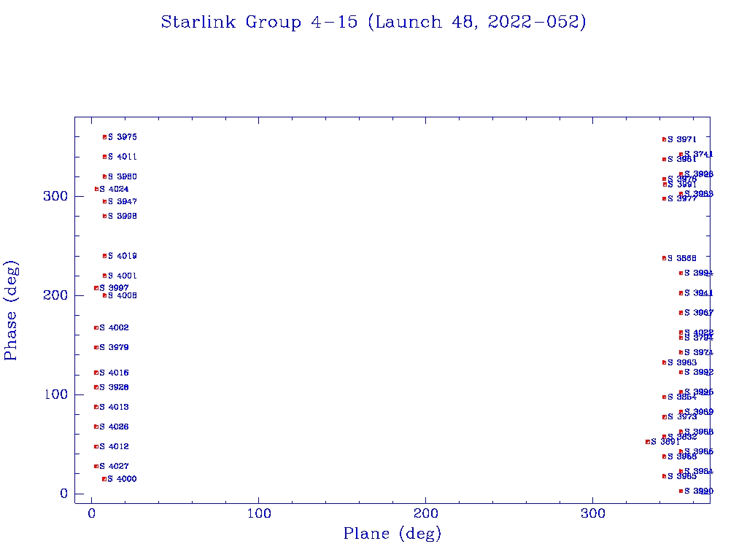Select the S 4016 label text

pos(115,373)
